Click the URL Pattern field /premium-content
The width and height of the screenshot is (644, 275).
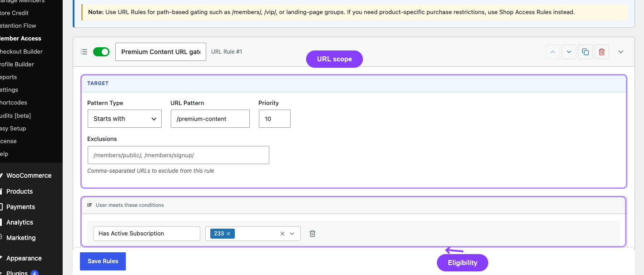tap(210, 119)
